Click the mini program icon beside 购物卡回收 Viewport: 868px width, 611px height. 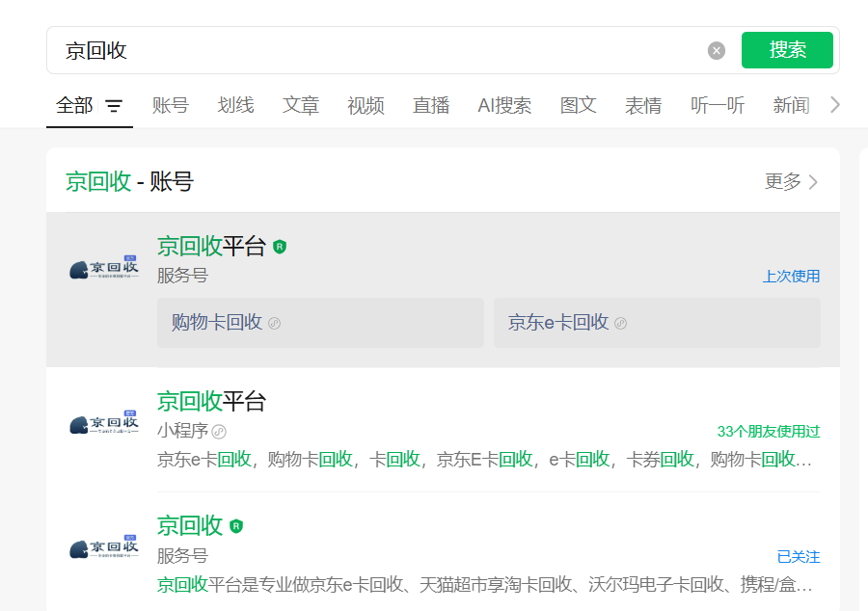(275, 324)
